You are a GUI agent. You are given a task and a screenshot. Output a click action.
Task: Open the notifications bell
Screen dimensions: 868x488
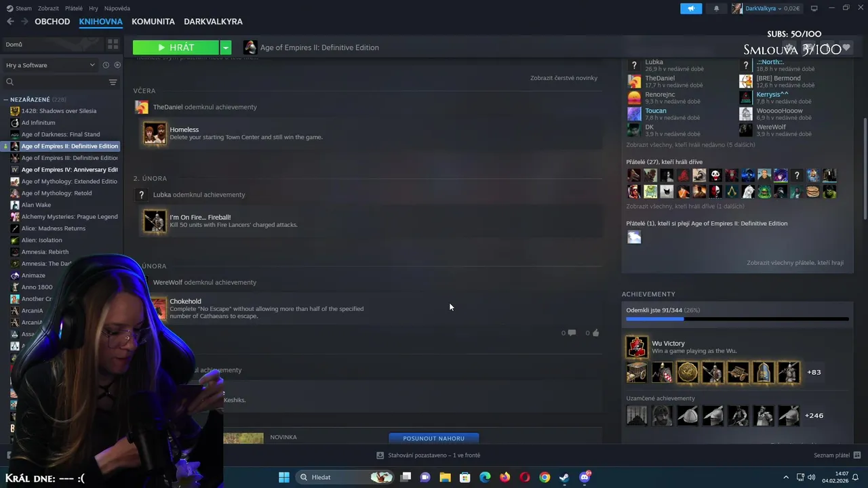click(716, 8)
